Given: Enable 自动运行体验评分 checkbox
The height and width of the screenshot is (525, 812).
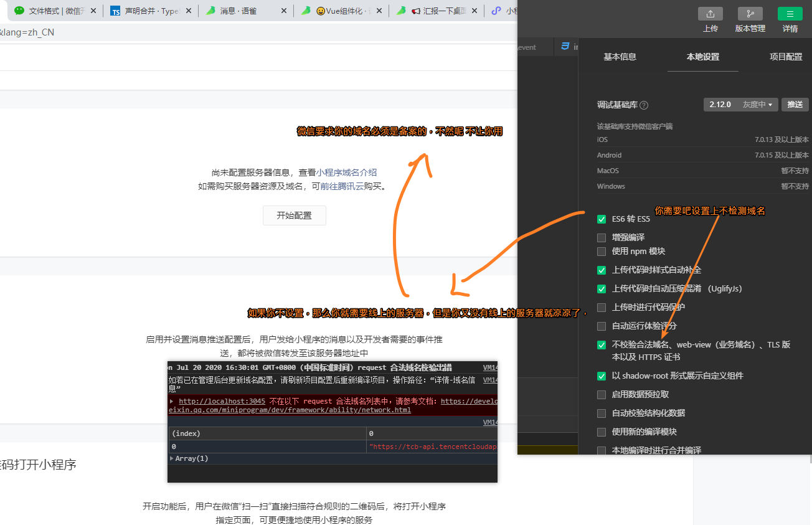Looking at the screenshot, I should pyautogui.click(x=602, y=326).
